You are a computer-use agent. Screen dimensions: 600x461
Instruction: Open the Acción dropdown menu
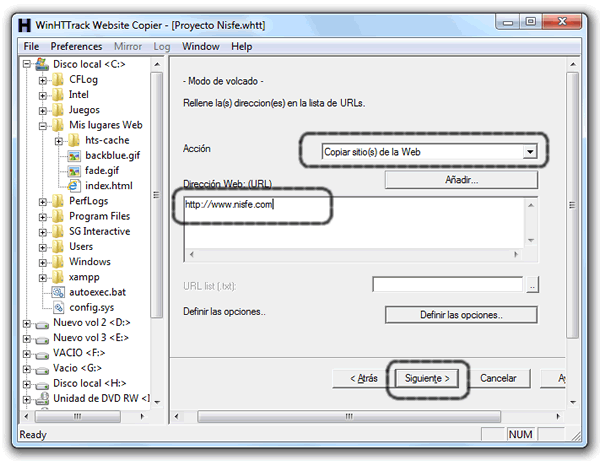(530, 152)
